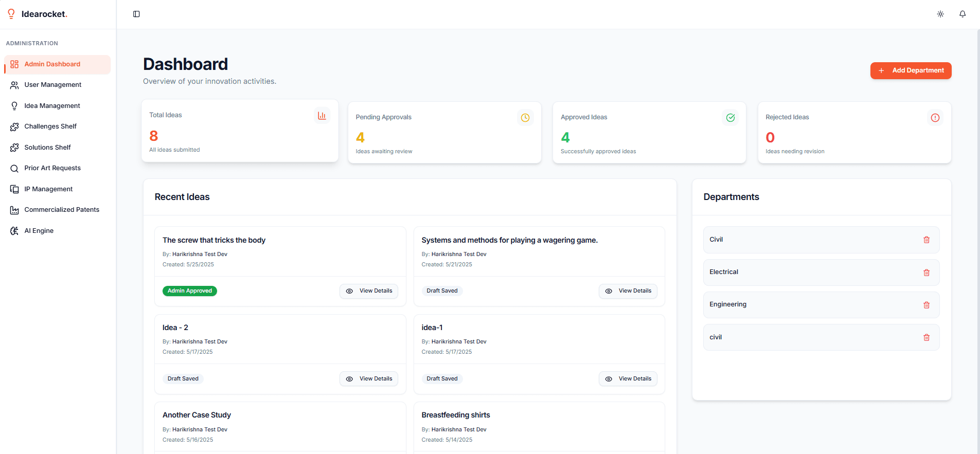
Task: View details of the wagering game idea
Action: [628, 291]
